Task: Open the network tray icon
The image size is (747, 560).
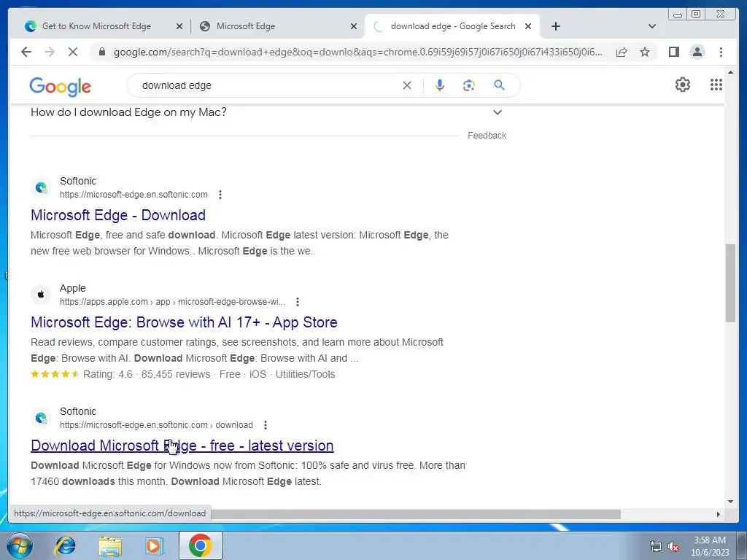Action: (655, 546)
